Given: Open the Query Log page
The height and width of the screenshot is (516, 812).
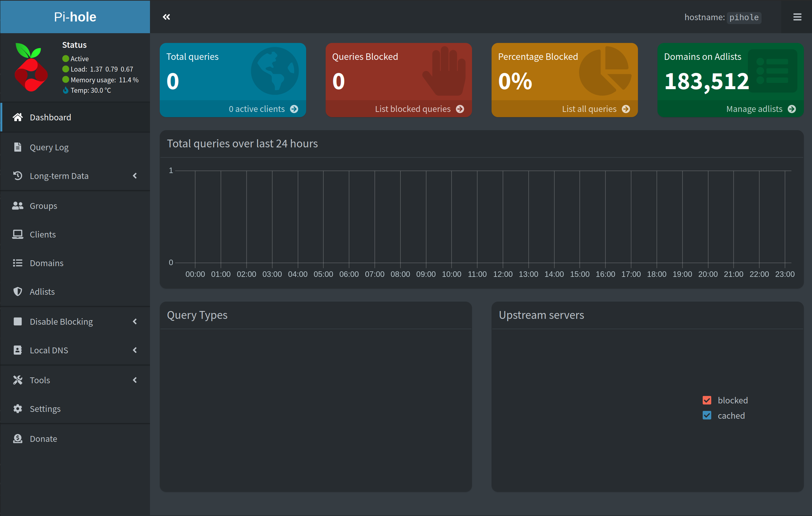Looking at the screenshot, I should pyautogui.click(x=75, y=147).
